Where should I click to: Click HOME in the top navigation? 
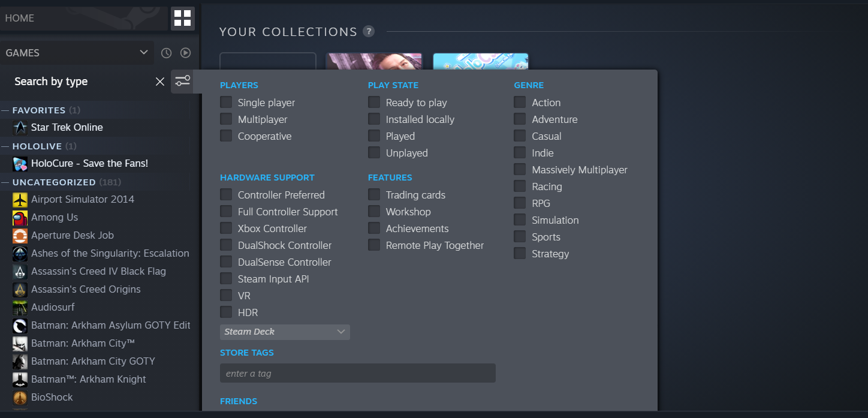19,18
